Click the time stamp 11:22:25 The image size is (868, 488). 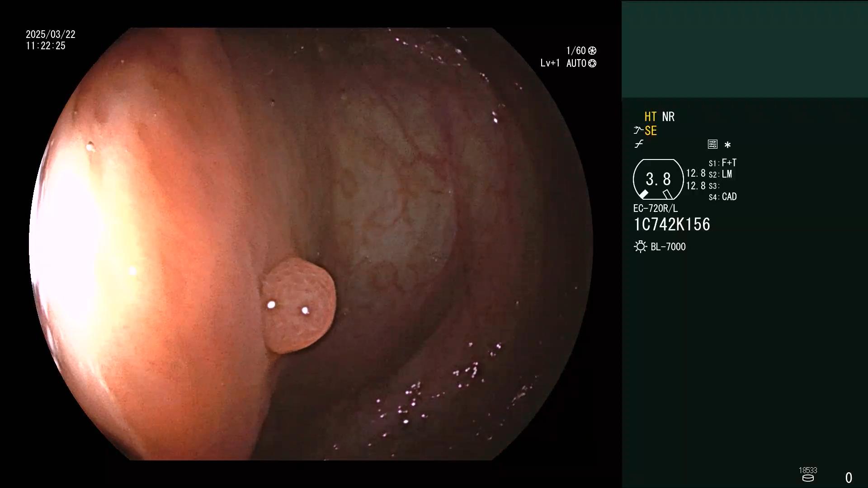pos(46,46)
